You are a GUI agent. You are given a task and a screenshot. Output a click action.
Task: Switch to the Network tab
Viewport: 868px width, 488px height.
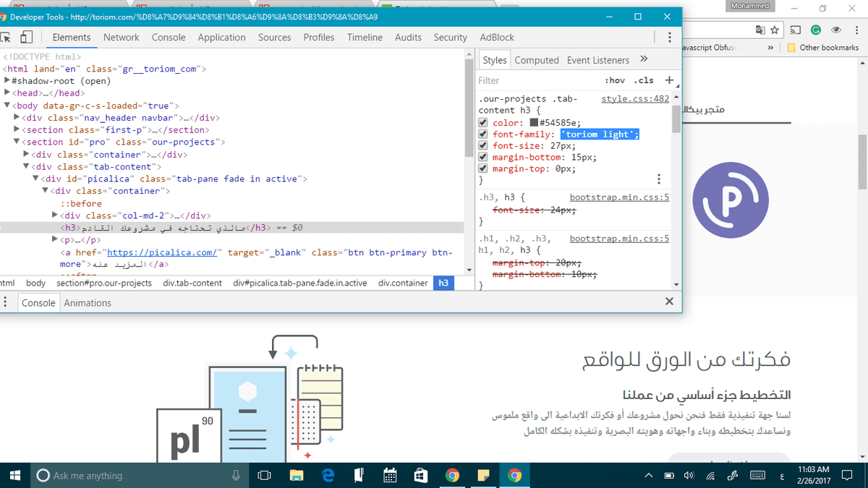[121, 38]
